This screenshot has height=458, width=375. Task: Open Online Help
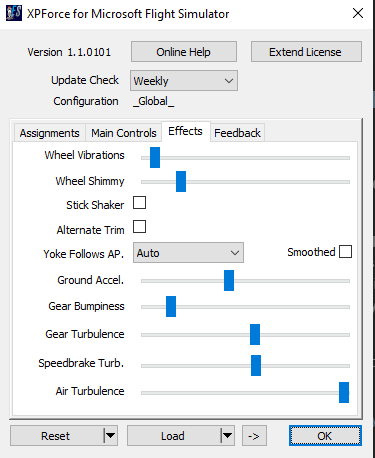[x=184, y=52]
